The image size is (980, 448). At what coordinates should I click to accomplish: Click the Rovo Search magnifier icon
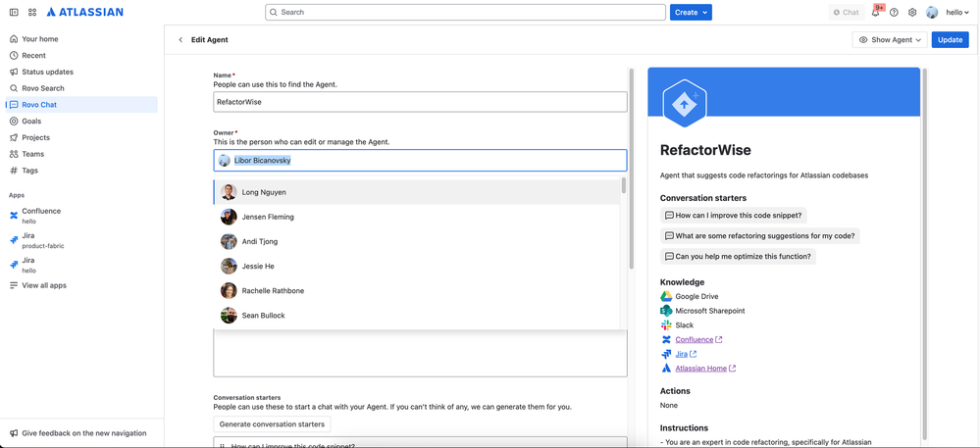[x=14, y=88]
